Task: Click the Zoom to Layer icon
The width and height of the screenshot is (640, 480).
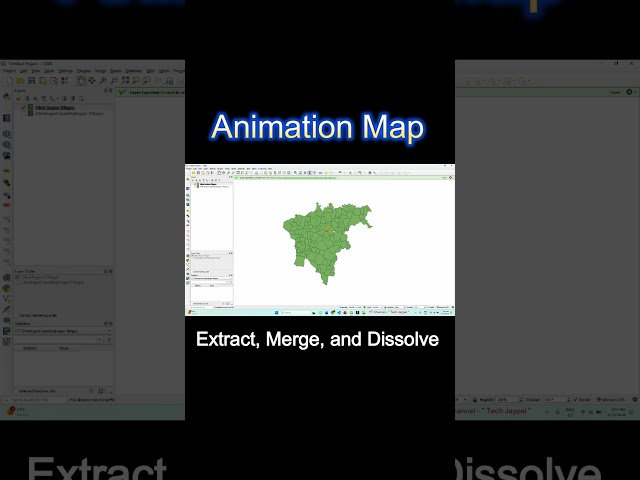Action: pos(147,81)
